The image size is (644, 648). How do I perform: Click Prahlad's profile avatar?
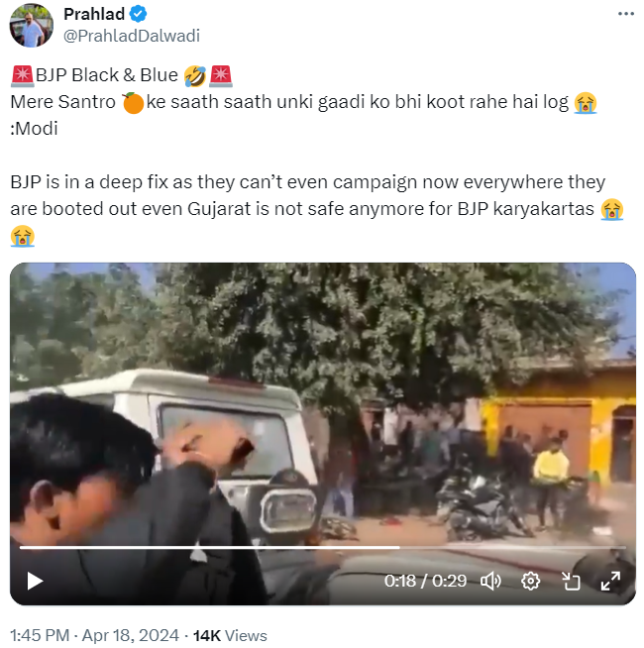coord(31,26)
